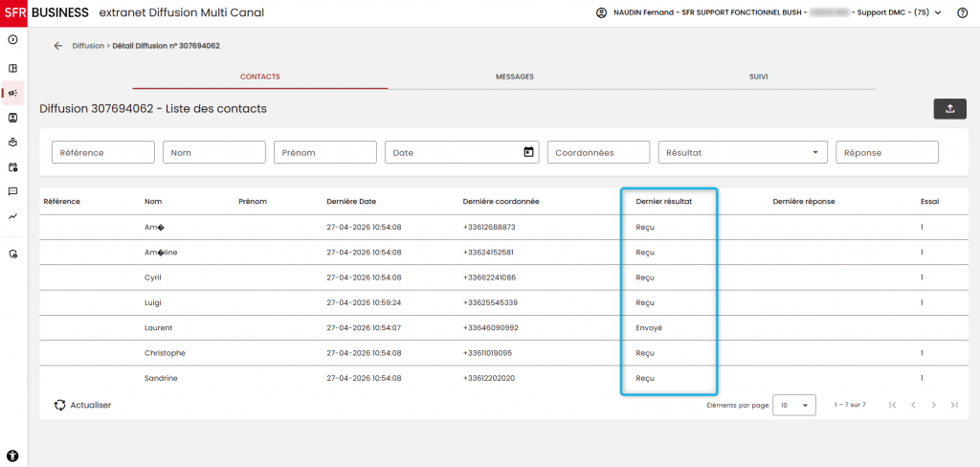Open the accessibility icon at sidebar bottom

(x=12, y=456)
